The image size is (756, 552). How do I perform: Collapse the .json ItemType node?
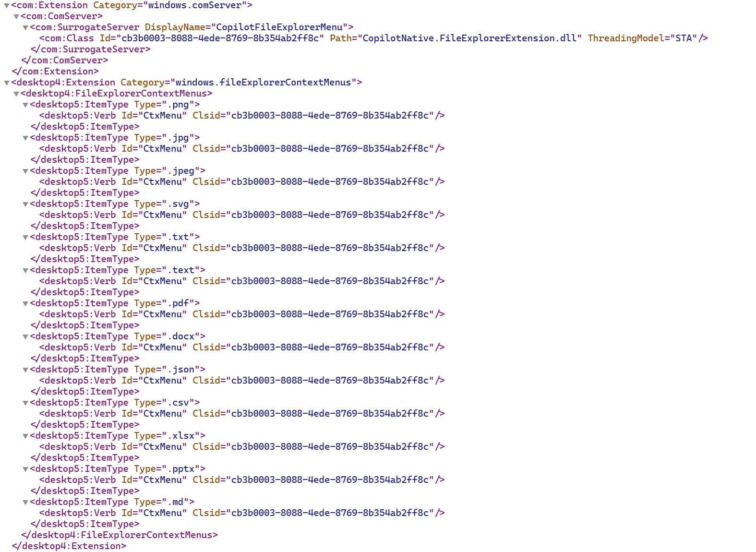click(25, 370)
